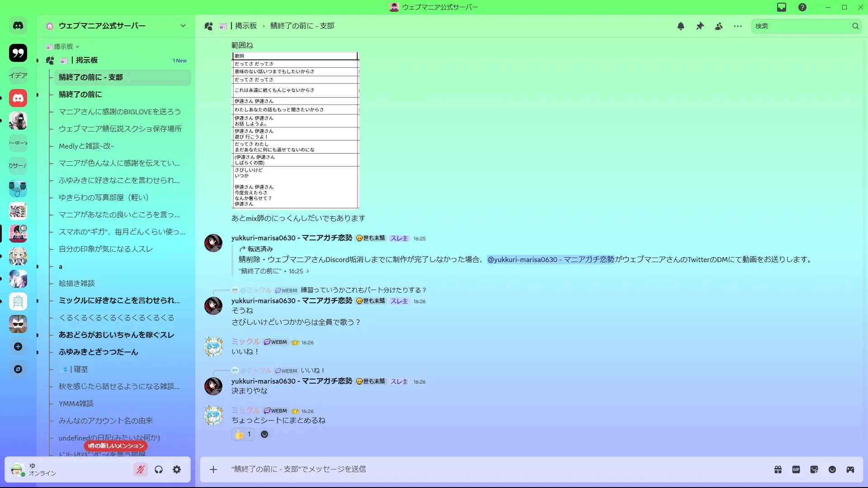
Task: Open notification settings bell icon
Action: pos(680,26)
